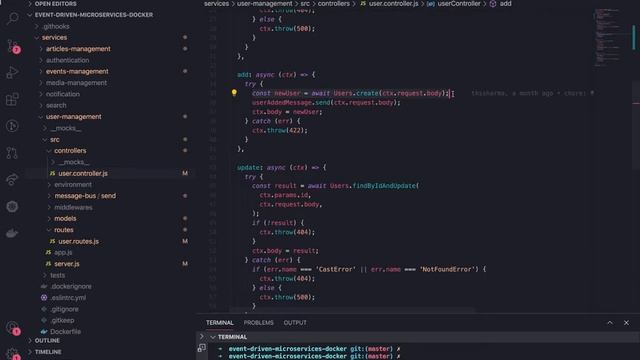
Task: Expand the middlewares folder
Action: coord(73,207)
